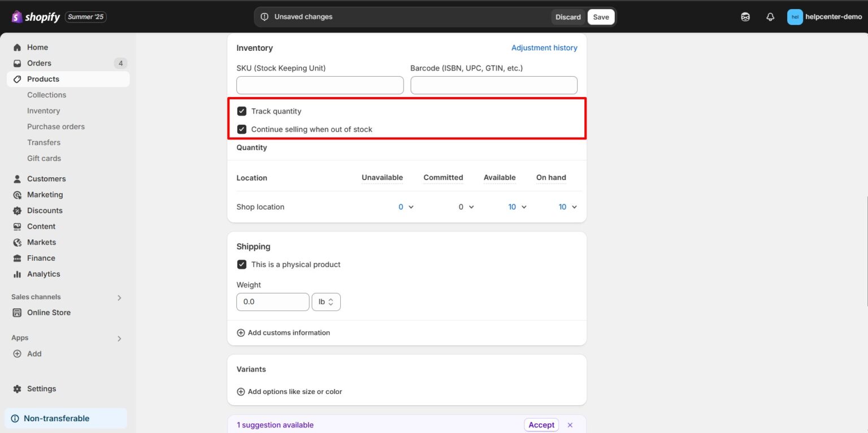Accept the available suggestion
Image resolution: width=868 pixels, height=433 pixels.
pos(541,425)
